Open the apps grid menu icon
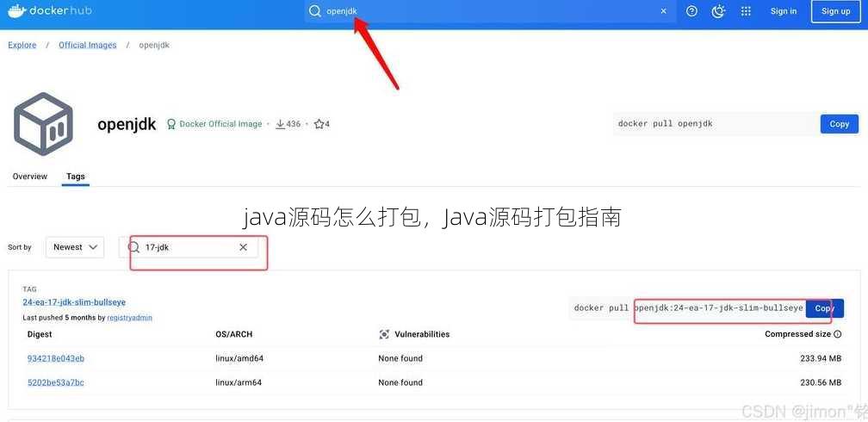Screen dimensions: 868x422 (x=746, y=11)
